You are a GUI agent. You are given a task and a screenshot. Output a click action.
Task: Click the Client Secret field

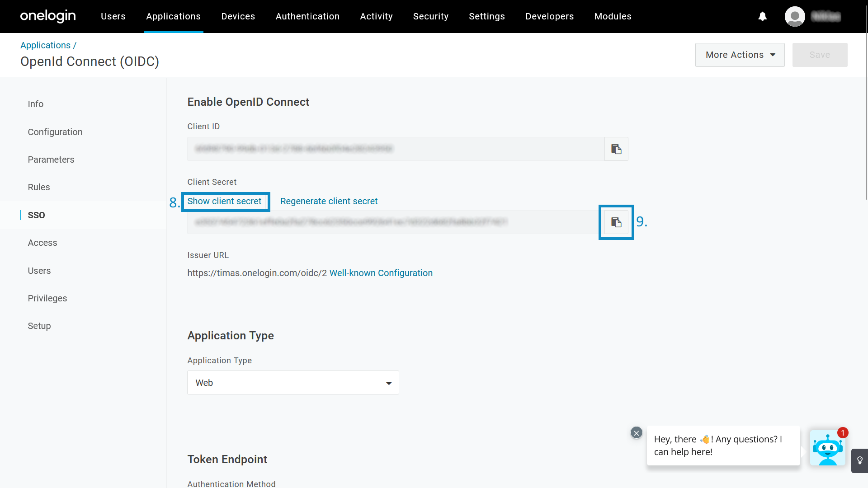click(396, 222)
